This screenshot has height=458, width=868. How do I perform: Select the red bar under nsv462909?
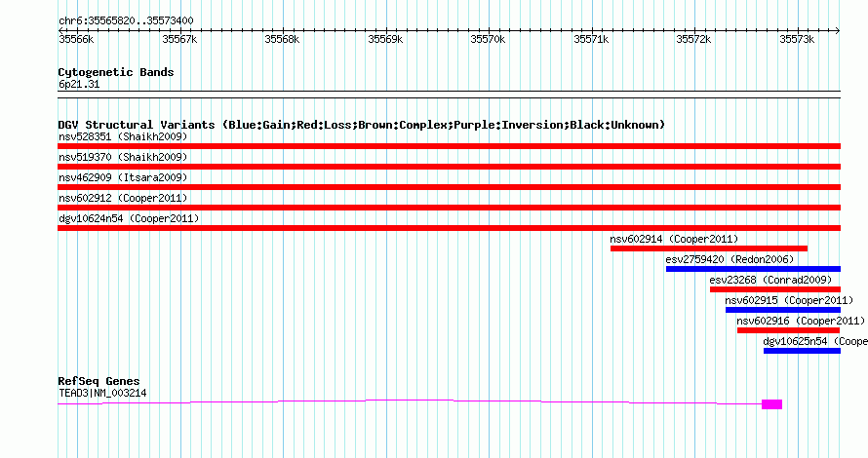pos(449,187)
